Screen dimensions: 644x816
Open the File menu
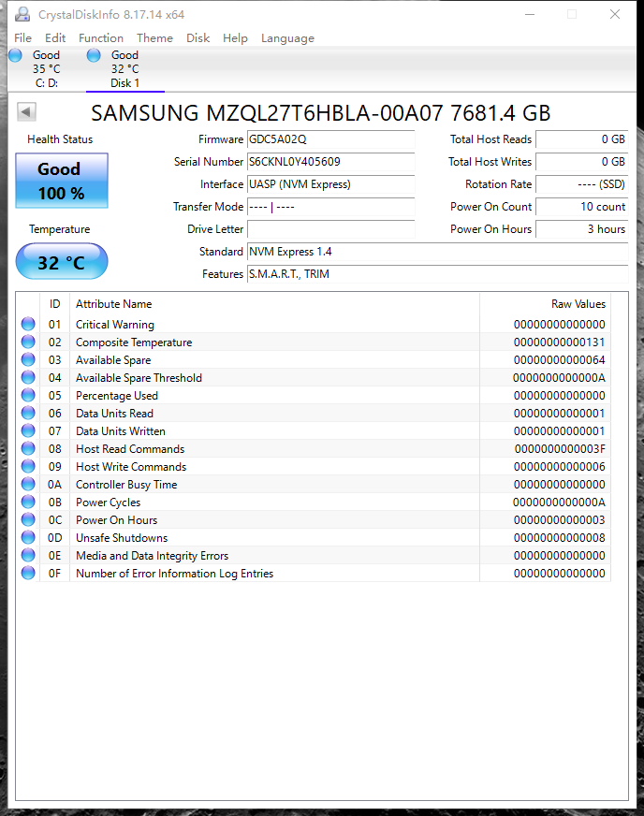[22, 38]
